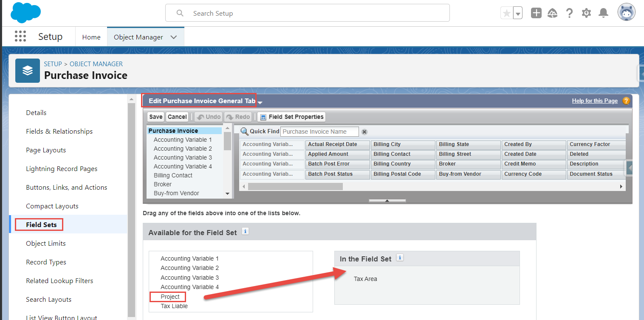Select Field Sets in the sidebar
The image size is (644, 320).
(41, 225)
